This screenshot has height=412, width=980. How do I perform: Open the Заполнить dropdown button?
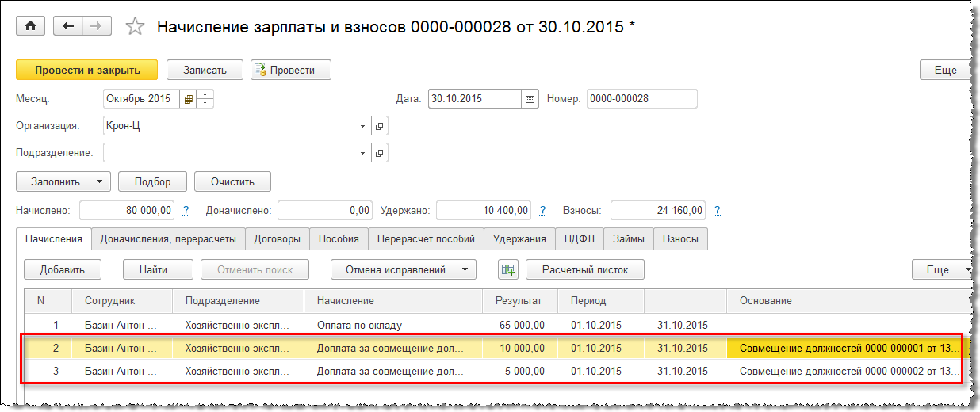click(63, 181)
